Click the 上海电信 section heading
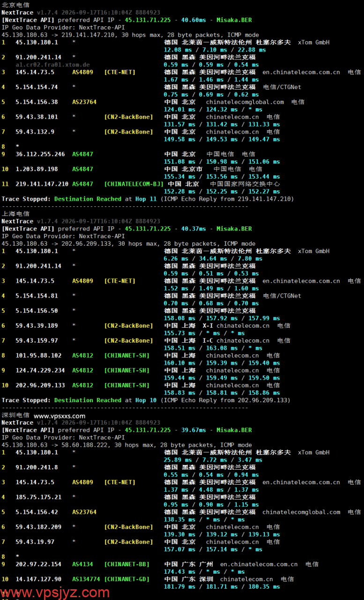364x600 pixels. pos(15,214)
